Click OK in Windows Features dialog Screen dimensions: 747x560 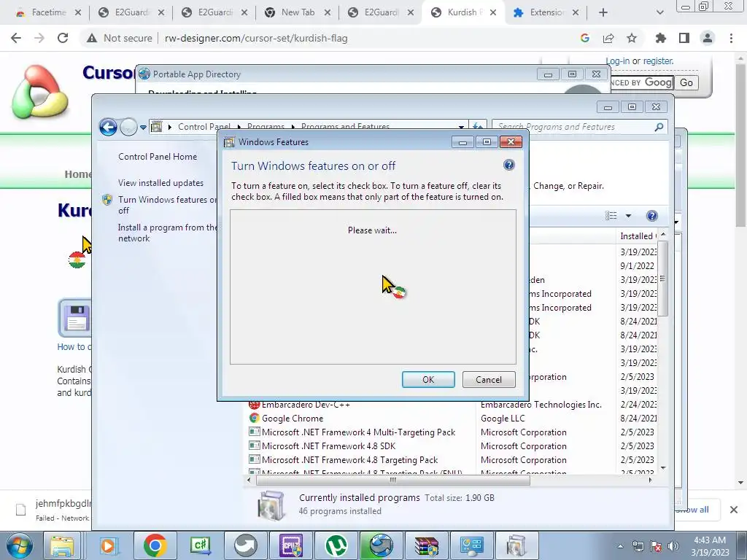(x=428, y=379)
